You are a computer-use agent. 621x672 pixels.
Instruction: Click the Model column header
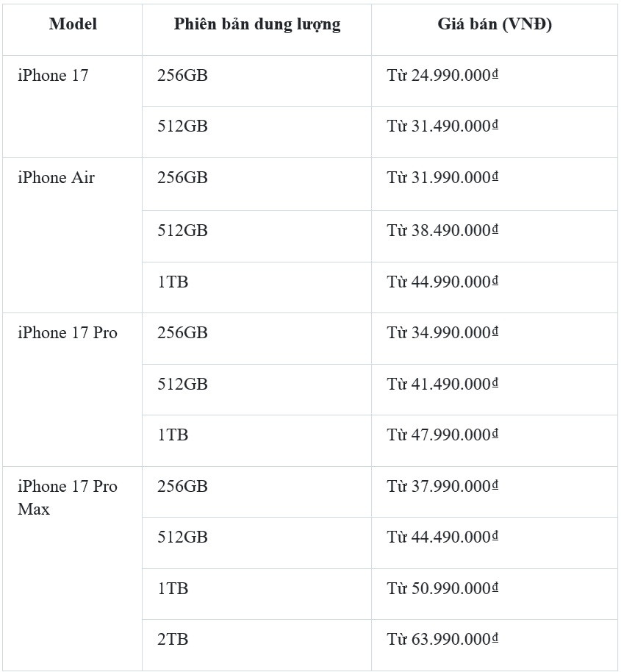[x=73, y=24]
